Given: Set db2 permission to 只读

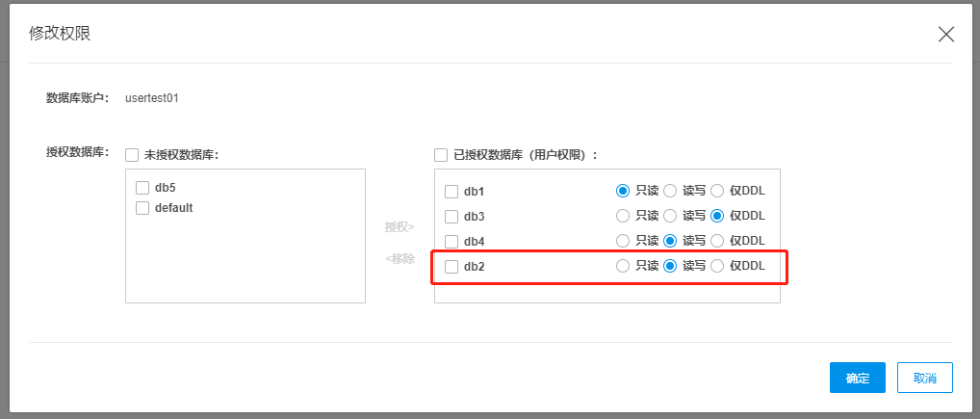Looking at the screenshot, I should (623, 266).
